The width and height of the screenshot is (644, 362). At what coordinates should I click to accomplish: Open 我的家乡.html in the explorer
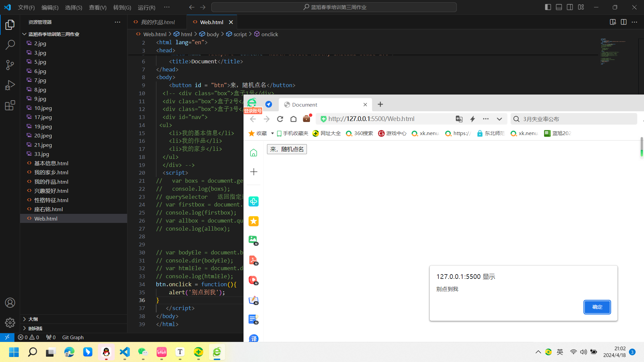click(x=73, y=172)
